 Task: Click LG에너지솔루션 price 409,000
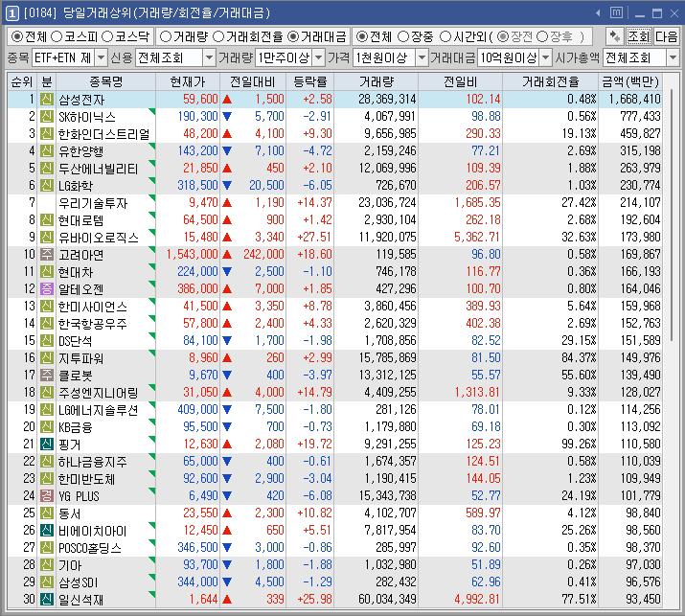point(197,409)
